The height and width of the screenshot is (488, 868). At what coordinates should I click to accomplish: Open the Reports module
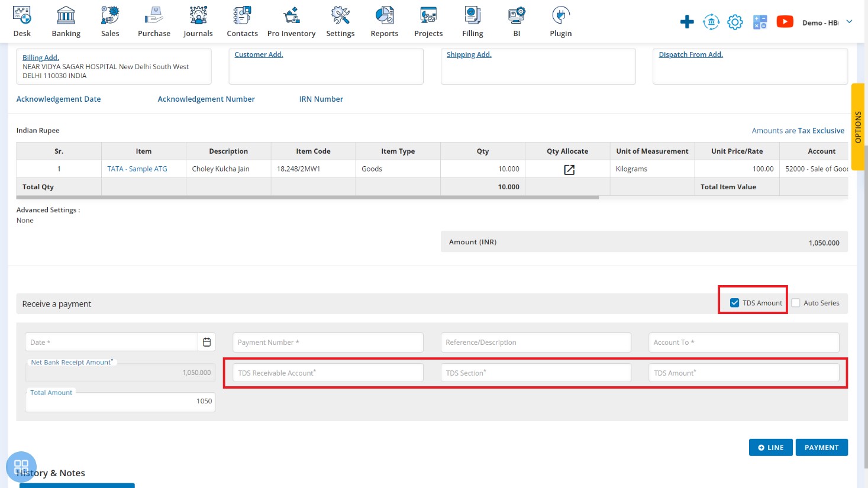pyautogui.click(x=385, y=22)
